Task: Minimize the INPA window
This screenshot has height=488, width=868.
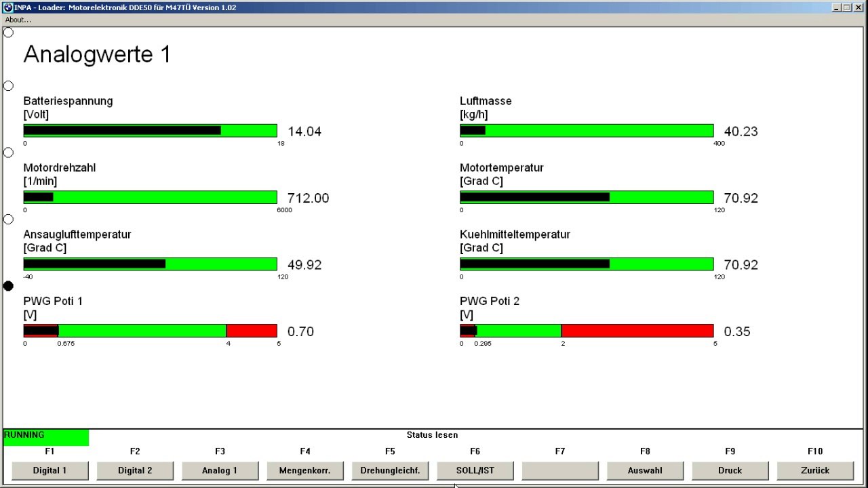Action: pos(836,7)
